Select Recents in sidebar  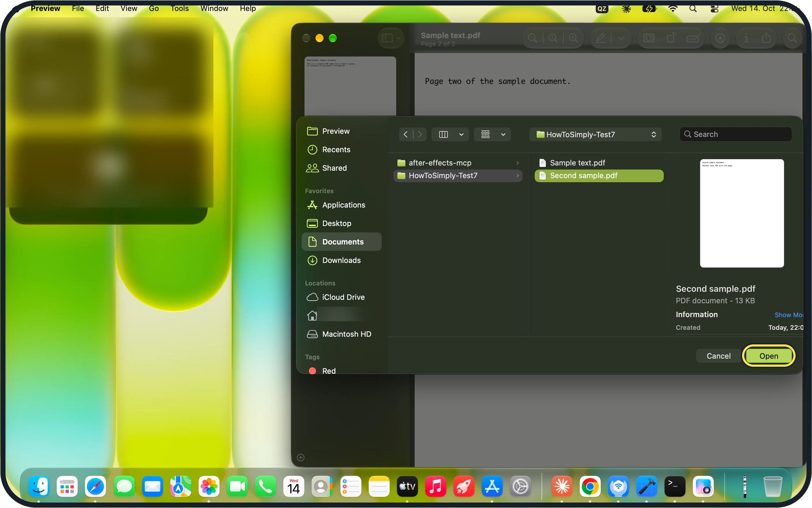pos(342,150)
